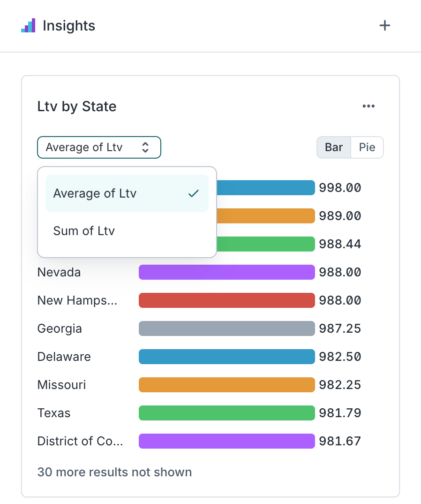Switch chart view to Bar

click(334, 147)
